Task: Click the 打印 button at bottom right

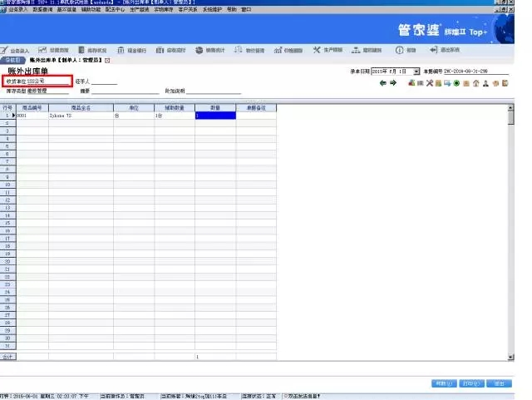Action: pos(471,383)
